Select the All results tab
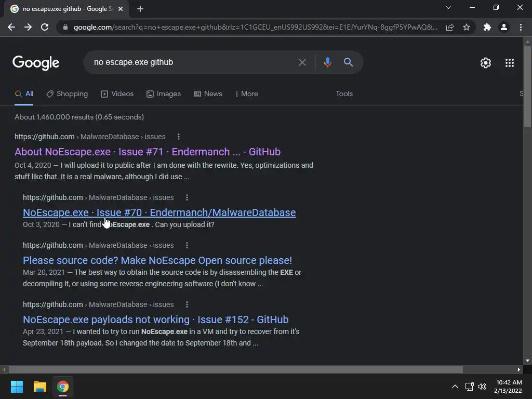The height and width of the screenshot is (399, 532). pos(24,94)
